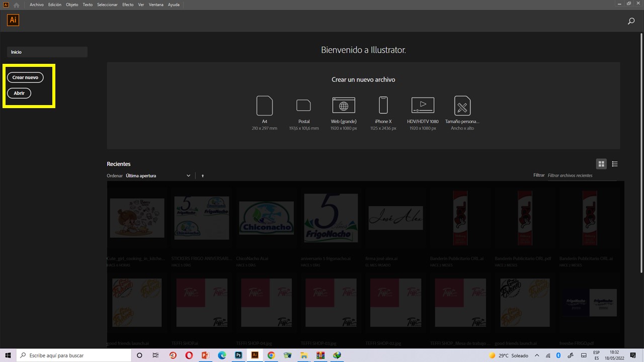This screenshot has height=362, width=644.
Task: Expand hidden system tray icons chevron
Action: coord(537,355)
